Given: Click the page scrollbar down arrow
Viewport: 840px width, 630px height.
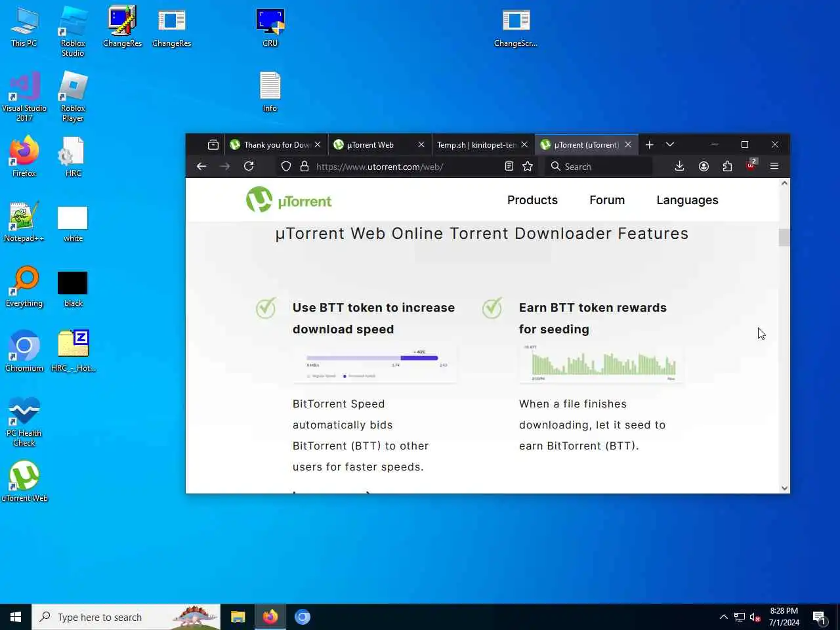Looking at the screenshot, I should [x=784, y=488].
